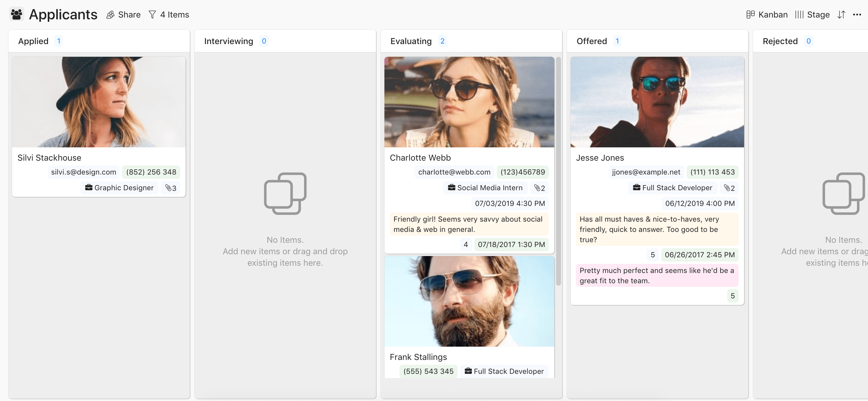Open the Share option

click(123, 14)
